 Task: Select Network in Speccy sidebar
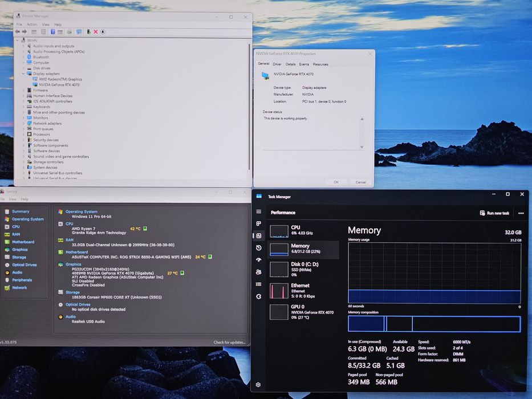click(x=19, y=287)
